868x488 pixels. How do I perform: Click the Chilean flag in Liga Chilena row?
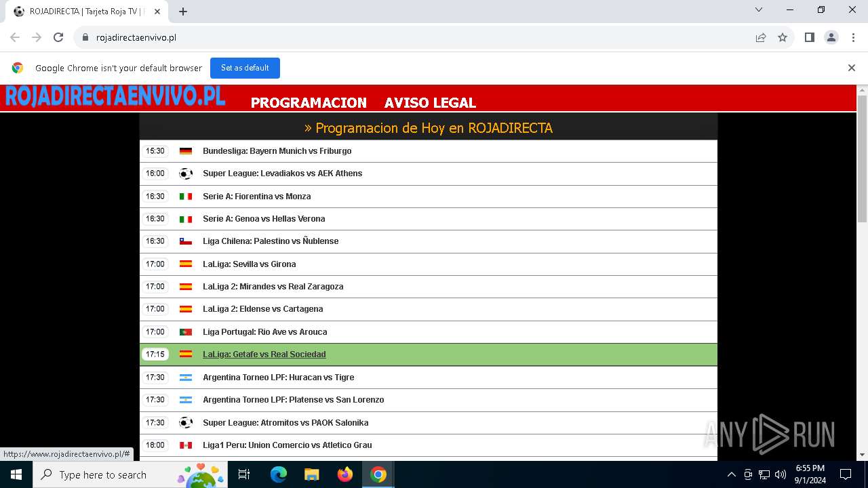pos(186,241)
